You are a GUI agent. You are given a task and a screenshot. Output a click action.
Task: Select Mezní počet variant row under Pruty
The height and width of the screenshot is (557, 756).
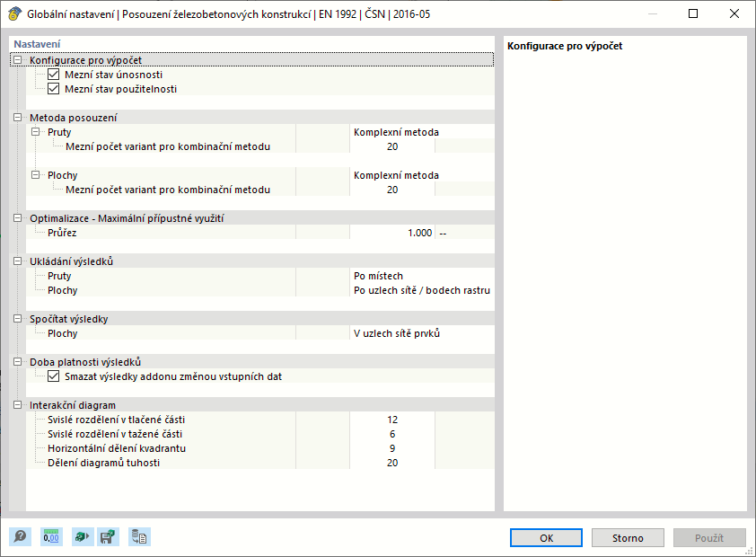pos(168,146)
